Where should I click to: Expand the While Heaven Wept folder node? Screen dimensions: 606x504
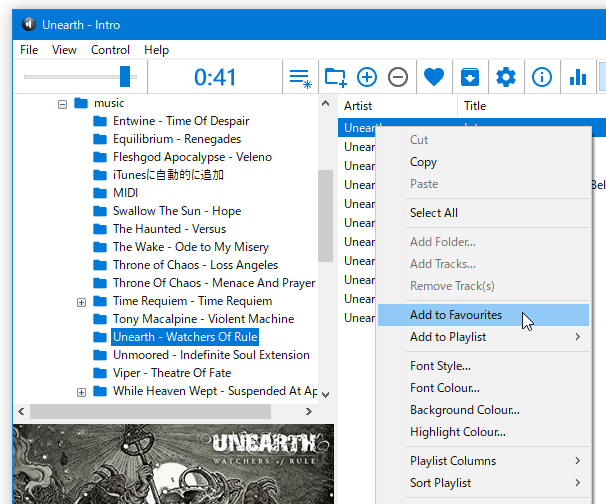pos(81,392)
